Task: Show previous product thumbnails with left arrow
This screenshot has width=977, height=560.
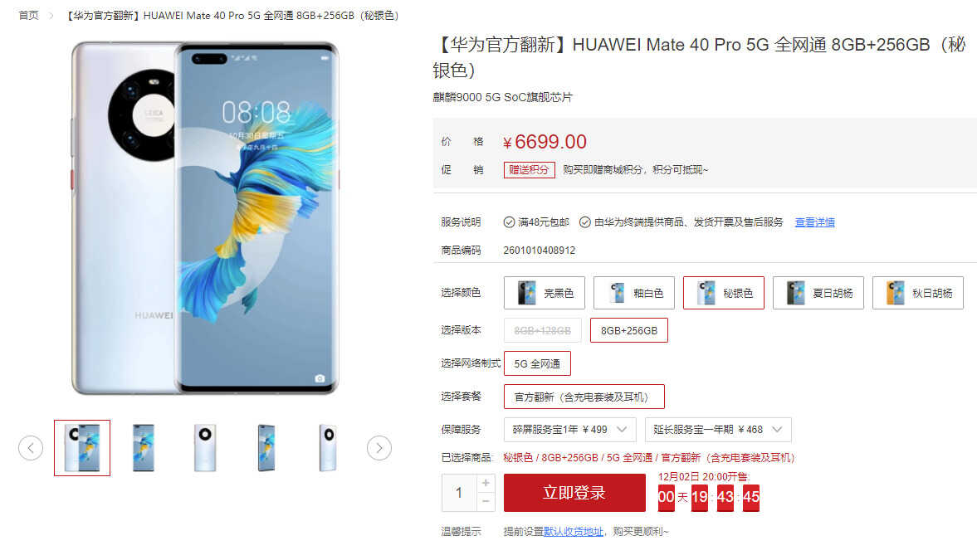Action: (x=31, y=448)
